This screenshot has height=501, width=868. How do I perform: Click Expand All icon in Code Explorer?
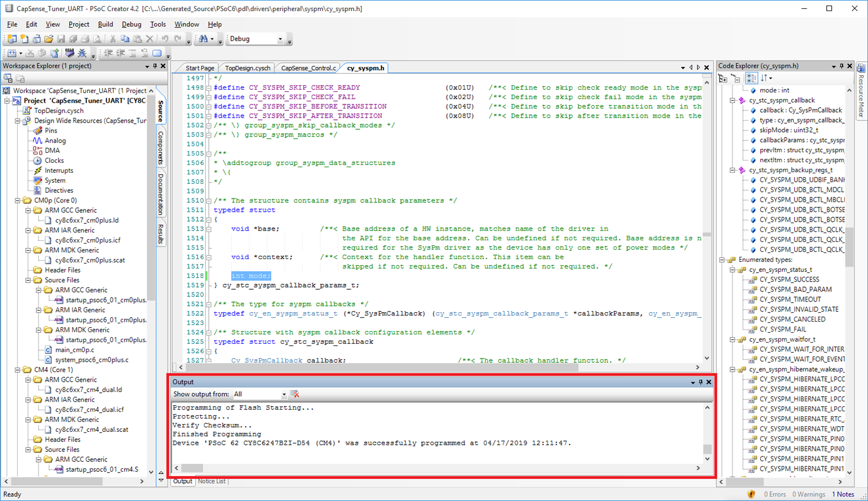[x=723, y=79]
